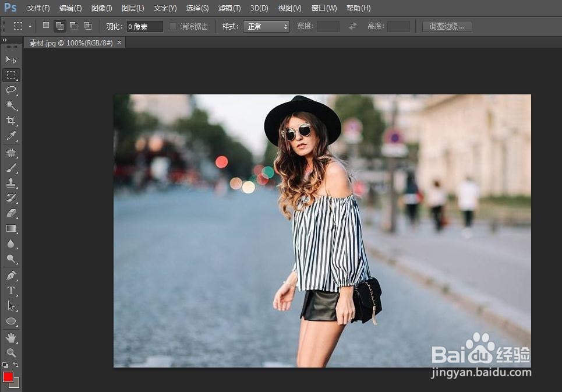
Task: Select the Spot Healing Brush tool
Action: [11, 153]
